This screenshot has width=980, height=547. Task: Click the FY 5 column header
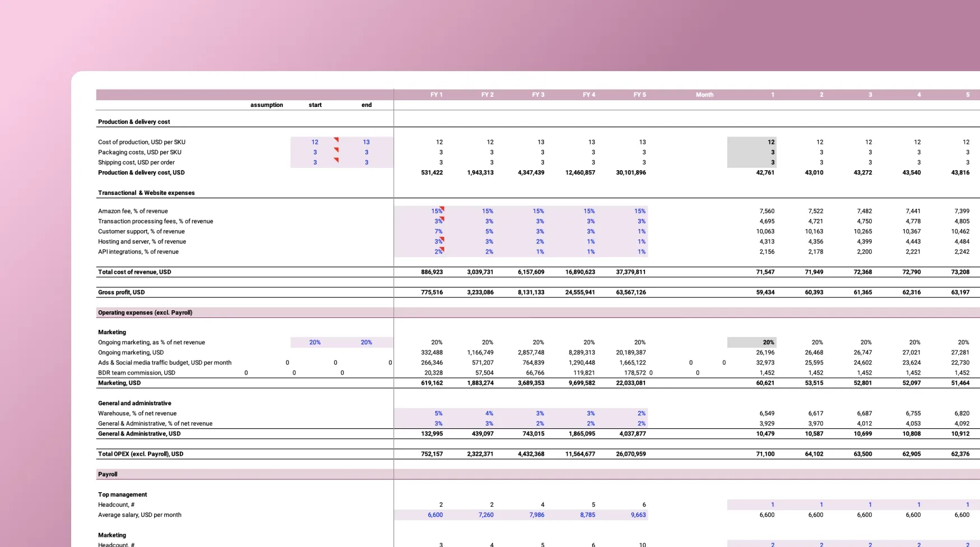pos(639,95)
